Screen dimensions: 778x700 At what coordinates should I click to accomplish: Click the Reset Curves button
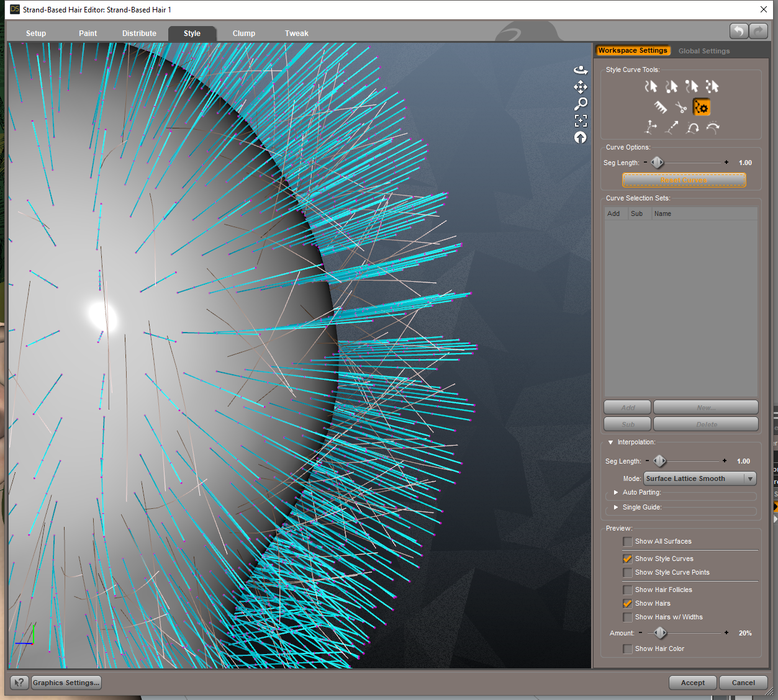point(684,180)
